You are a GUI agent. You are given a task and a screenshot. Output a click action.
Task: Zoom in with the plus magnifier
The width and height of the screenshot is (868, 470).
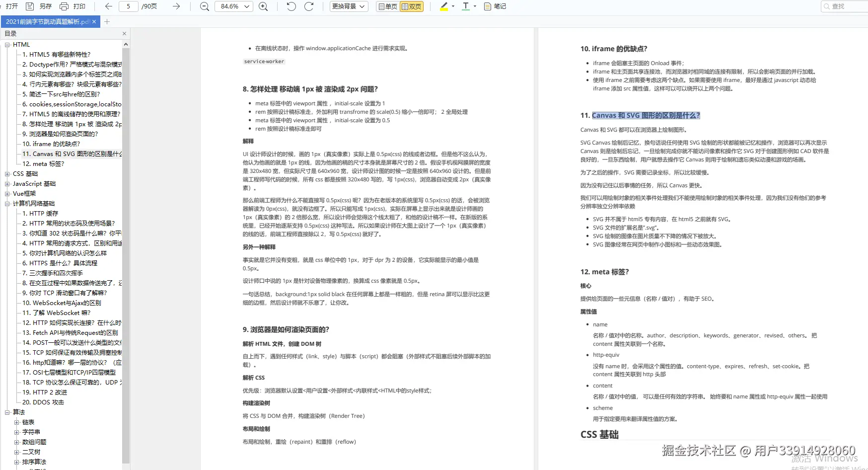point(263,6)
